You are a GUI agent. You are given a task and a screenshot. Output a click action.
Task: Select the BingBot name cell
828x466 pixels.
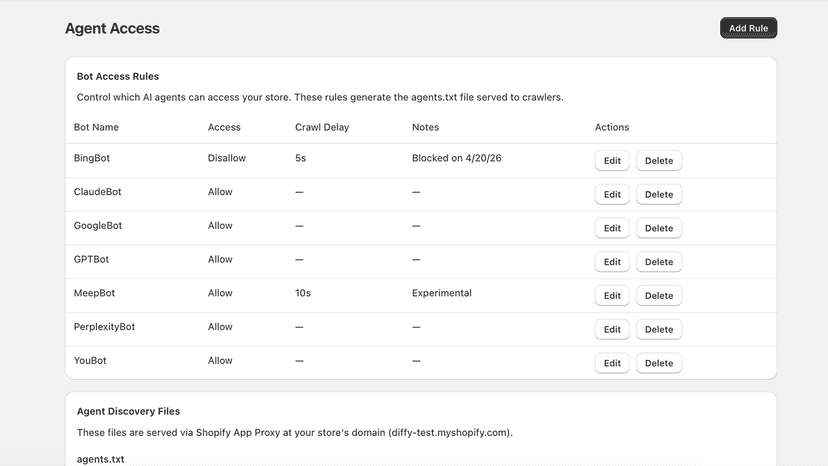click(x=92, y=158)
